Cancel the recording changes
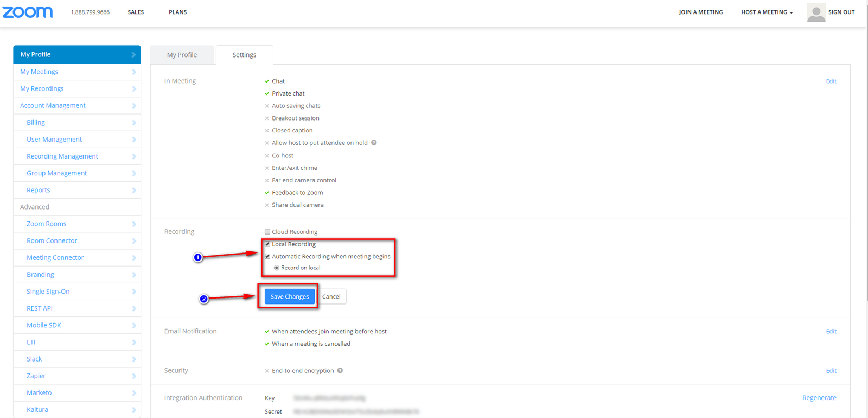This screenshot has height=418, width=868. tap(331, 296)
